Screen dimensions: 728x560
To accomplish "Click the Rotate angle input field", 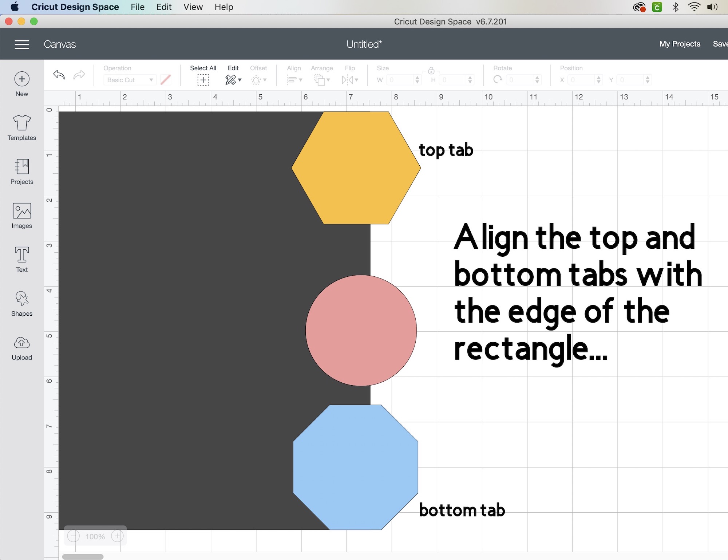I will click(520, 80).
